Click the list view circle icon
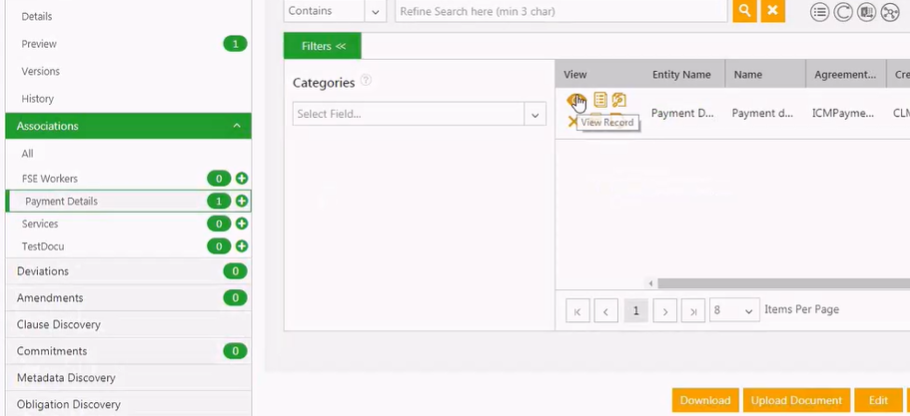Viewport: 910px width, 416px height. click(820, 12)
